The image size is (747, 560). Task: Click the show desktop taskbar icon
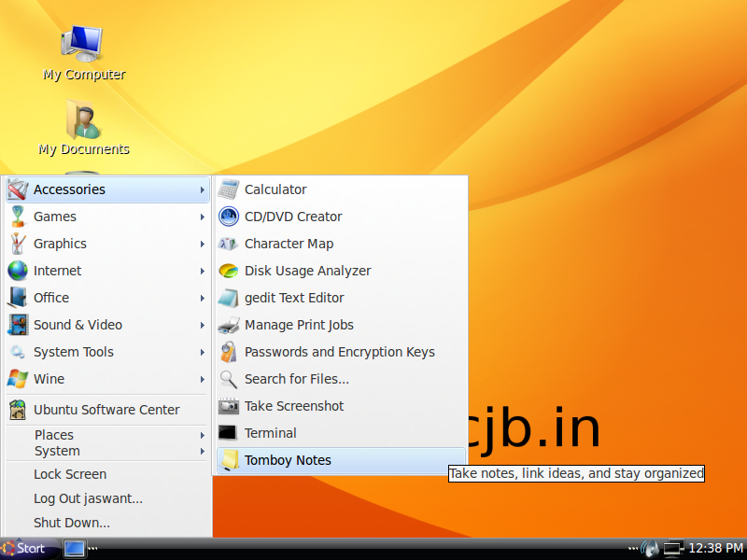click(x=75, y=548)
